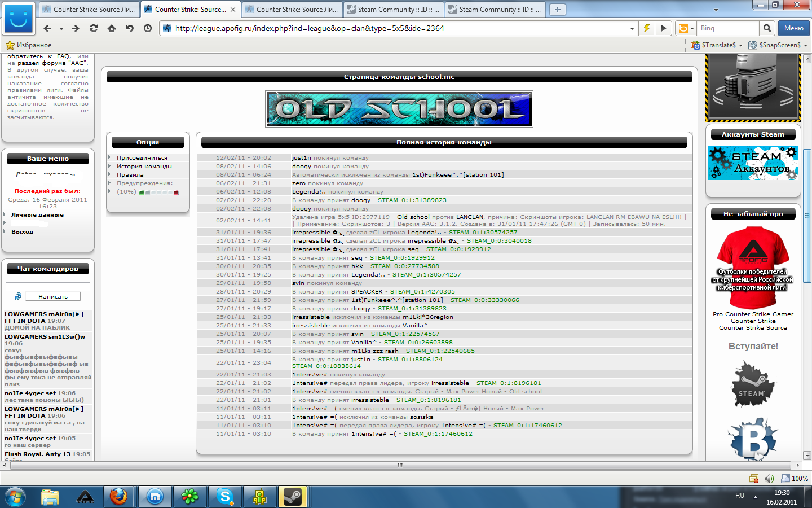Screen dimensions: 812x508
Task: Close the active Counter Strike: Source tab
Action: coord(233,10)
